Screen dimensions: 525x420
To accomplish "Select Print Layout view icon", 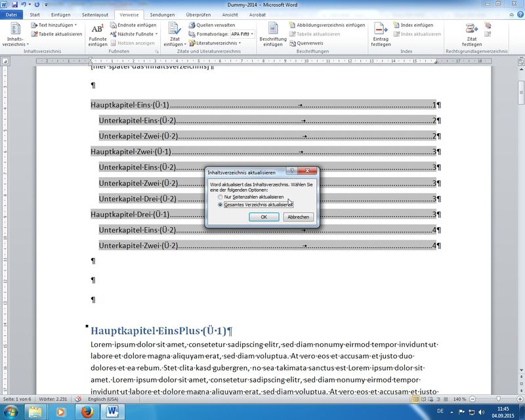I will [415, 399].
